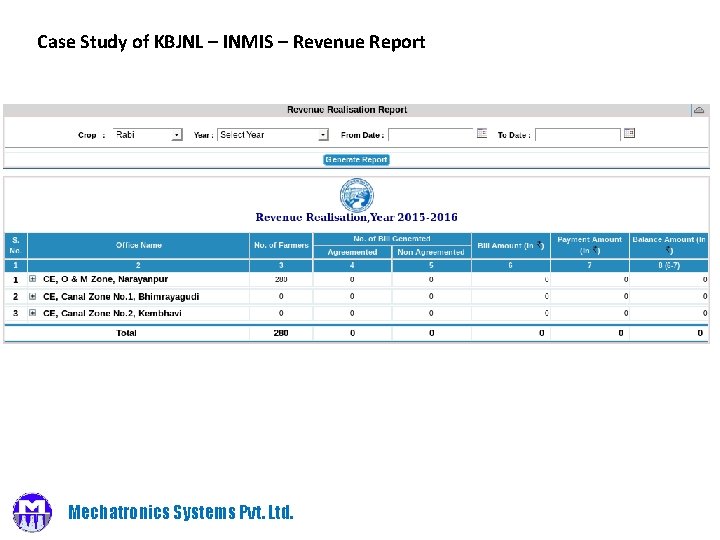Image resolution: width=720 pixels, height=540 pixels.
Task: Click the Total farmers value 280
Action: point(281,333)
